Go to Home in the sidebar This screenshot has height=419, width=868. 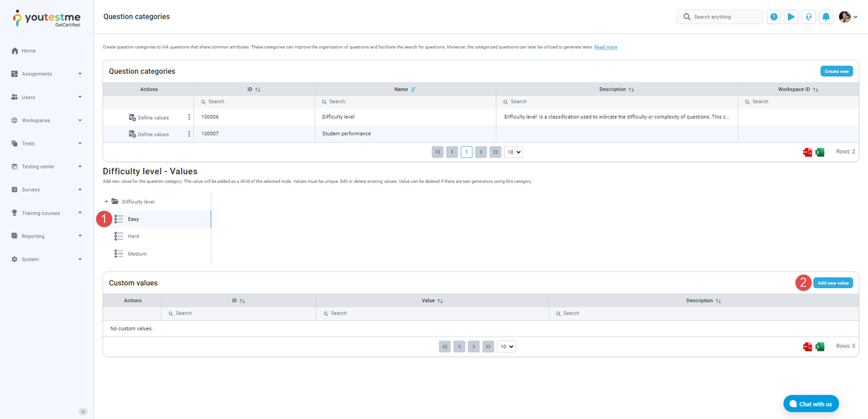(28, 51)
